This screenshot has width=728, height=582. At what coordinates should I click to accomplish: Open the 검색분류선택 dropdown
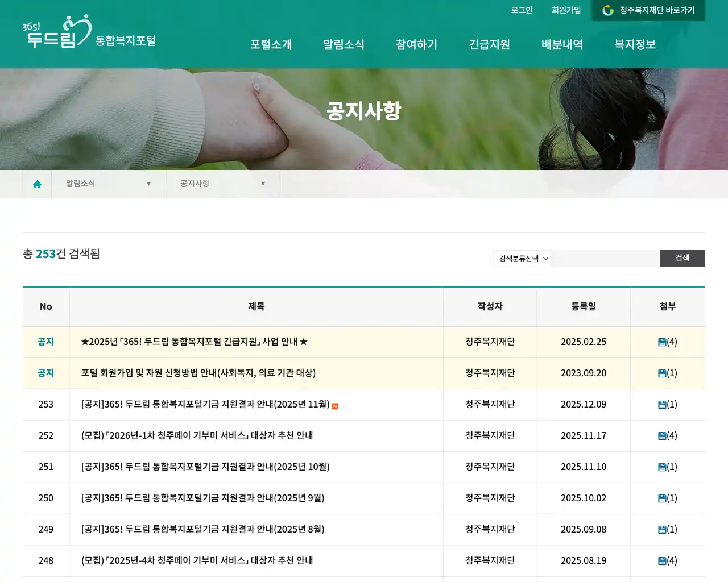coord(522,259)
